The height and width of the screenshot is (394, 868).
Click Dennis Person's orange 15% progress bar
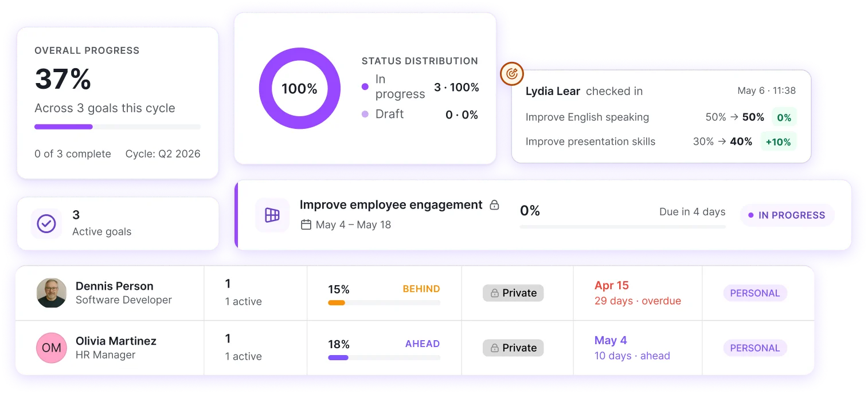click(384, 302)
